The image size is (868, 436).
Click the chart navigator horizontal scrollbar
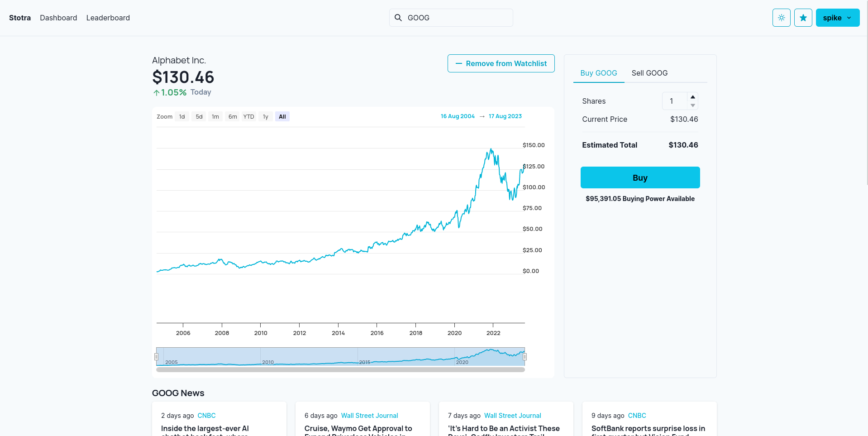click(x=340, y=369)
